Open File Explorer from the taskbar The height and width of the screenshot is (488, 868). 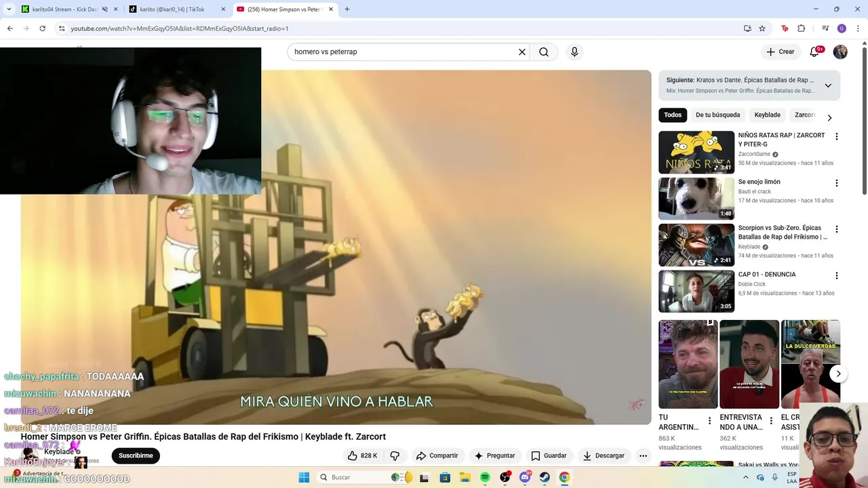pyautogui.click(x=465, y=477)
